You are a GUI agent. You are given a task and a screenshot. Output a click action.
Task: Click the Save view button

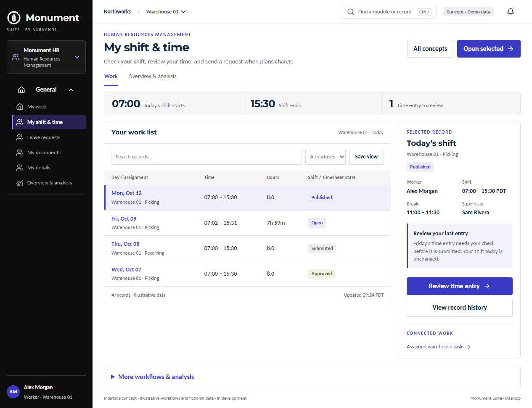(x=366, y=157)
